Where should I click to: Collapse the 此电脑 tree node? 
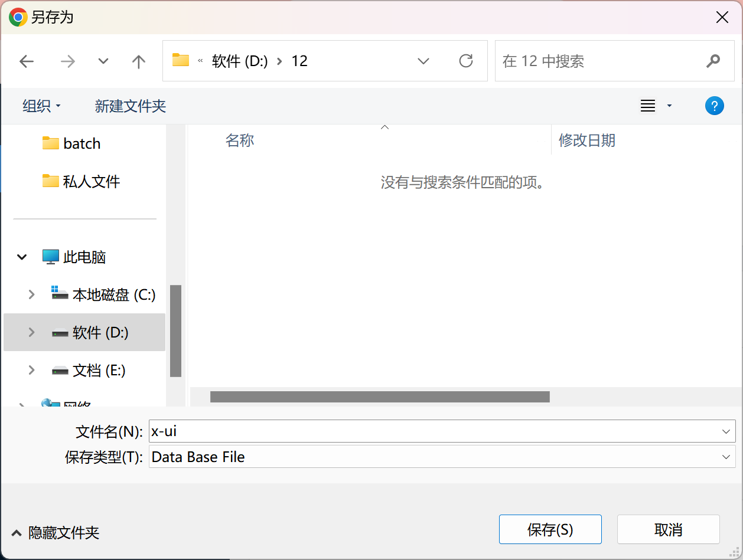point(22,257)
